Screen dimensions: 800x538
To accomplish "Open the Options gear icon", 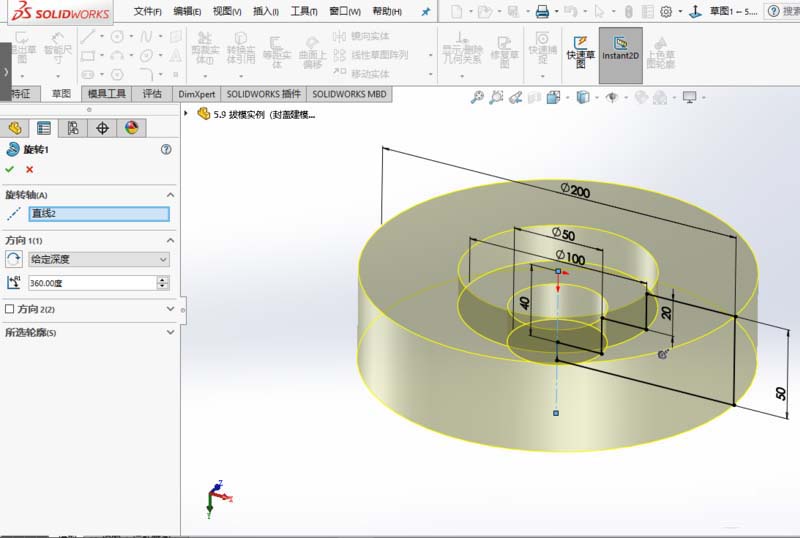I will [666, 11].
